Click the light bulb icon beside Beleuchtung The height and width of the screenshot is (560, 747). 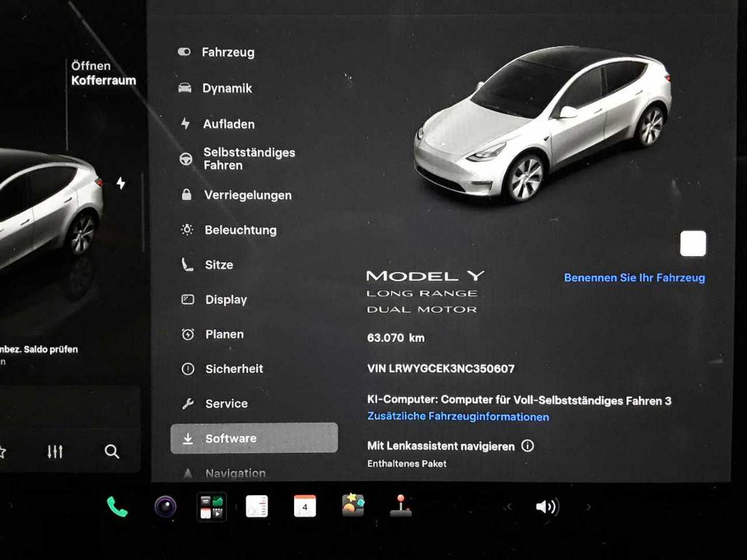[x=187, y=230]
